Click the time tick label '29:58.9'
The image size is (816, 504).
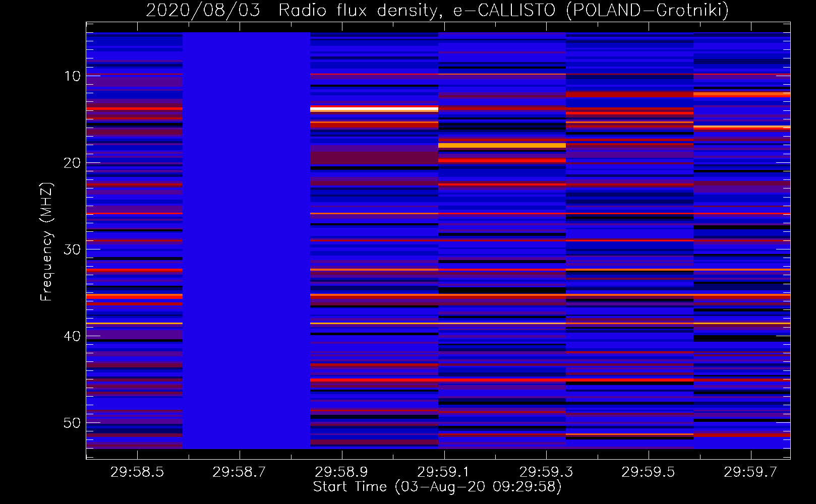(x=342, y=472)
